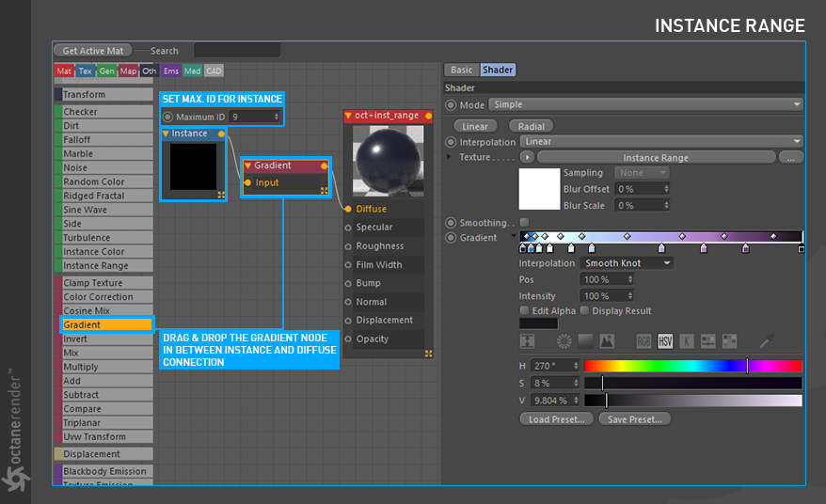Select the RGB color mode icon

pyautogui.click(x=644, y=341)
